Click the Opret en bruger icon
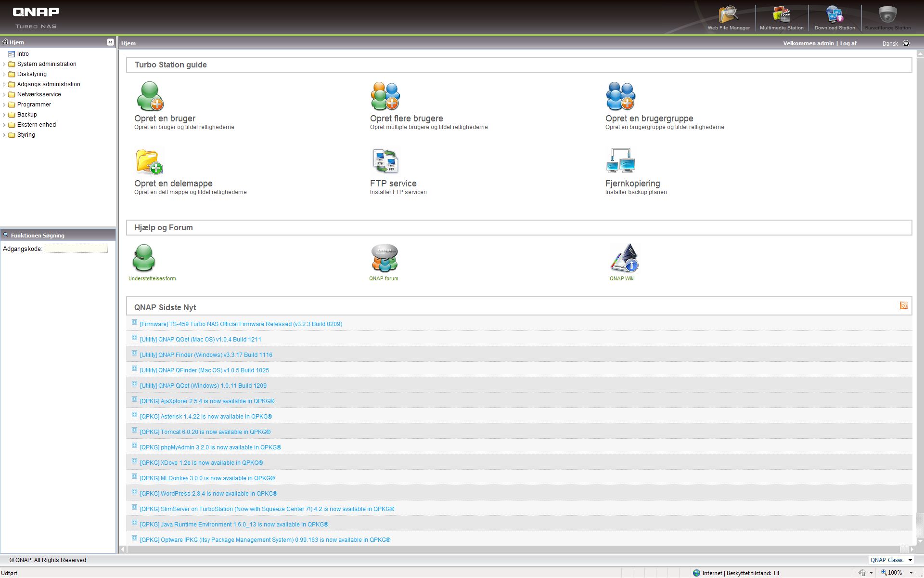924x578 pixels. [150, 96]
